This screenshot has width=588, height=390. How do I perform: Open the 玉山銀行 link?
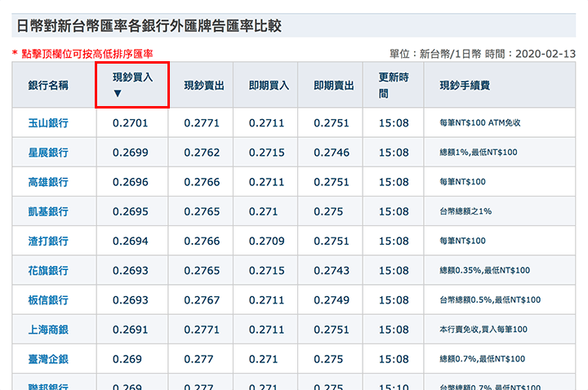click(48, 123)
